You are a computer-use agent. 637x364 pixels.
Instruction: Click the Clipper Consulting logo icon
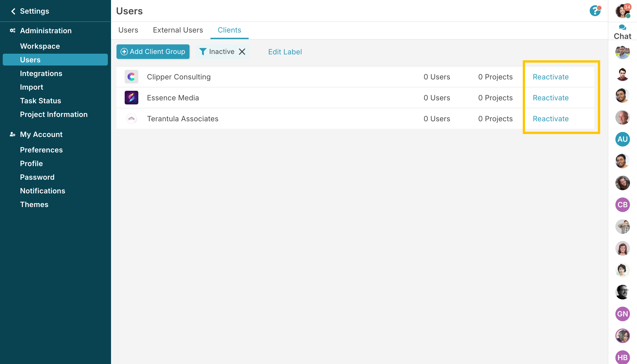[x=131, y=77]
